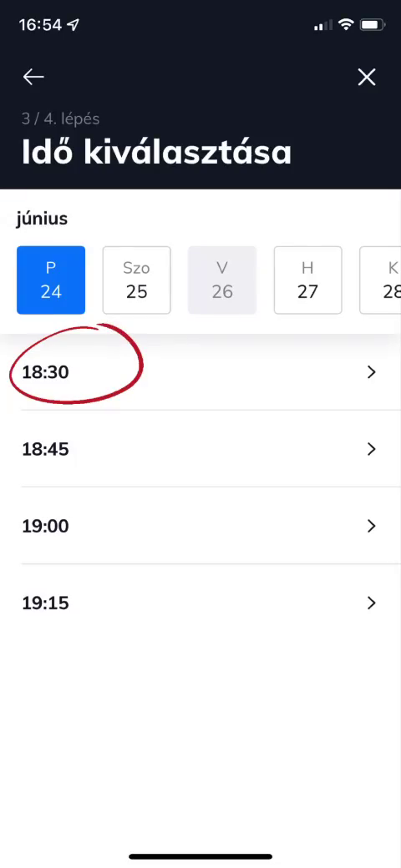Tap the Wi-Fi status icon
Viewport: 401px width, 868px height.
[x=346, y=25]
